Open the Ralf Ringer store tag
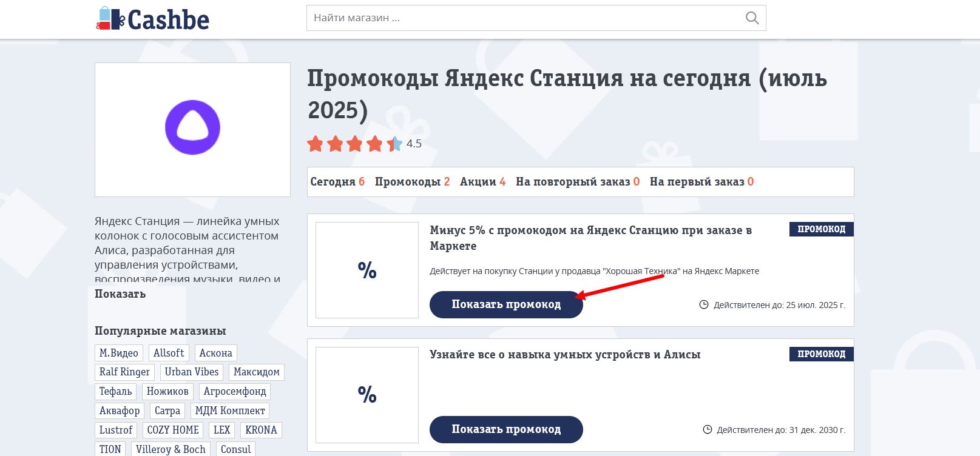Image resolution: width=980 pixels, height=456 pixels. click(124, 372)
